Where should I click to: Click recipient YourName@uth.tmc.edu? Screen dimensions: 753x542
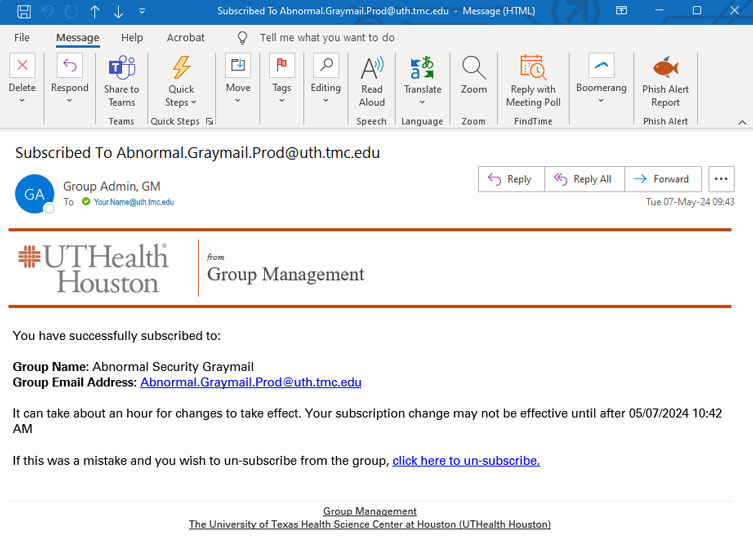[134, 202]
